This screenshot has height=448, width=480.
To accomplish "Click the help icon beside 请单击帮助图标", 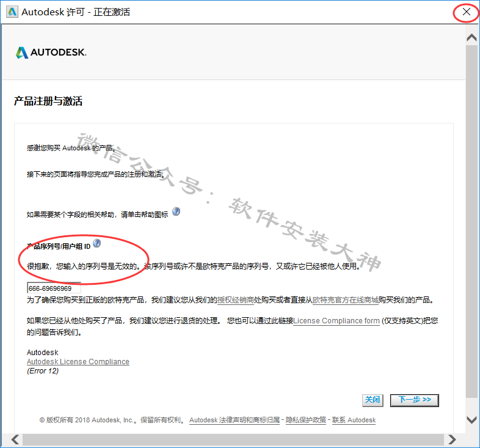I will pyautogui.click(x=176, y=211).
